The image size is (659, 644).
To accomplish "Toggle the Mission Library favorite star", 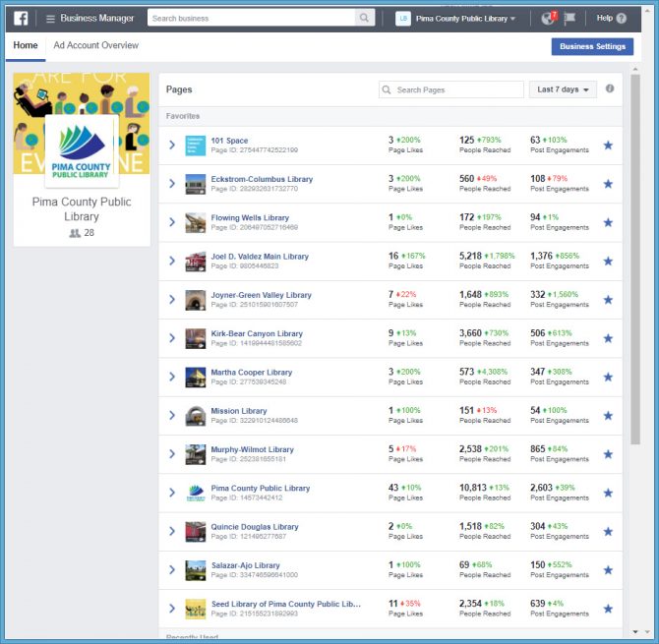I will [x=608, y=416].
